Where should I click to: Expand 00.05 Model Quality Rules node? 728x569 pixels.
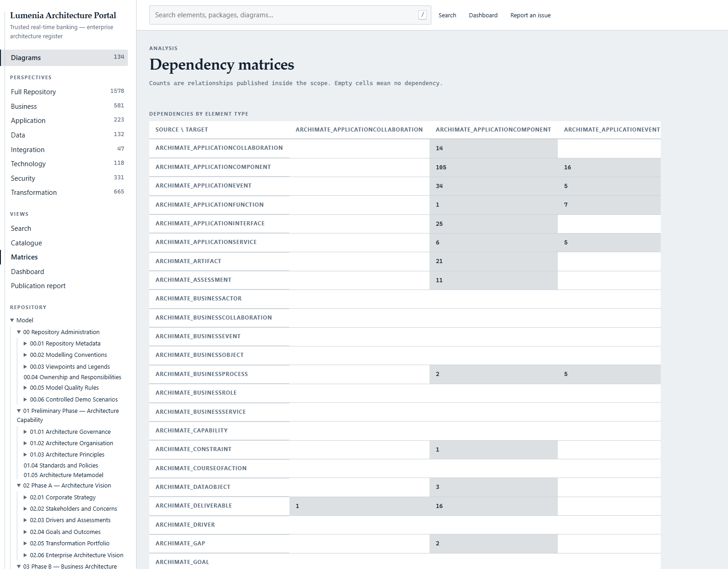(x=25, y=388)
